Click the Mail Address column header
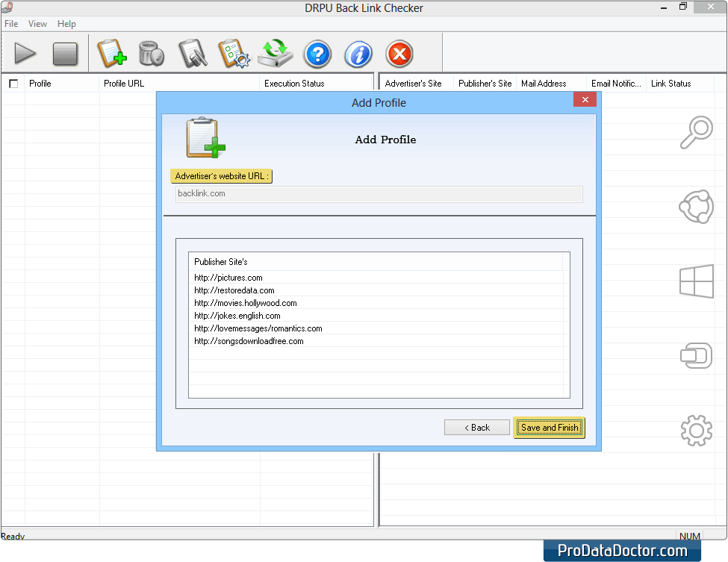 pos(551,84)
